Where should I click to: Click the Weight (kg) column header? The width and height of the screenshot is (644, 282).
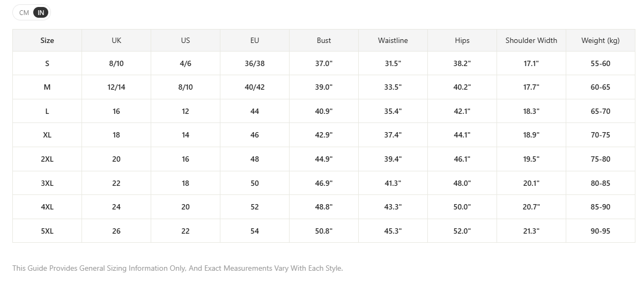point(601,40)
